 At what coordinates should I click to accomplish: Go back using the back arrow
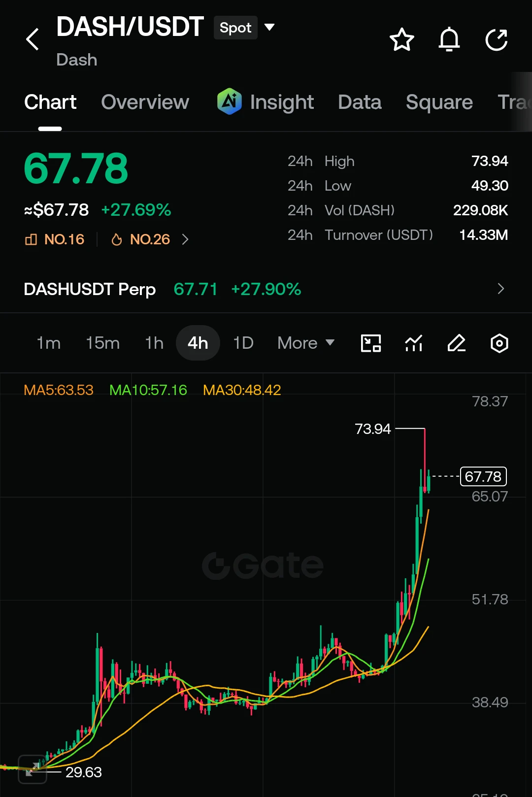click(33, 39)
